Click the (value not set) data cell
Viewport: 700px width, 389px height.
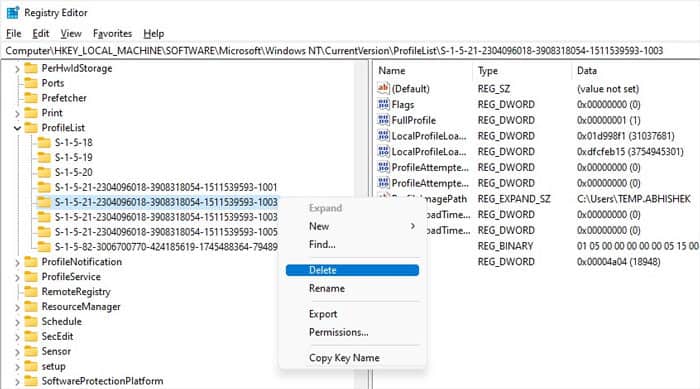(608, 89)
